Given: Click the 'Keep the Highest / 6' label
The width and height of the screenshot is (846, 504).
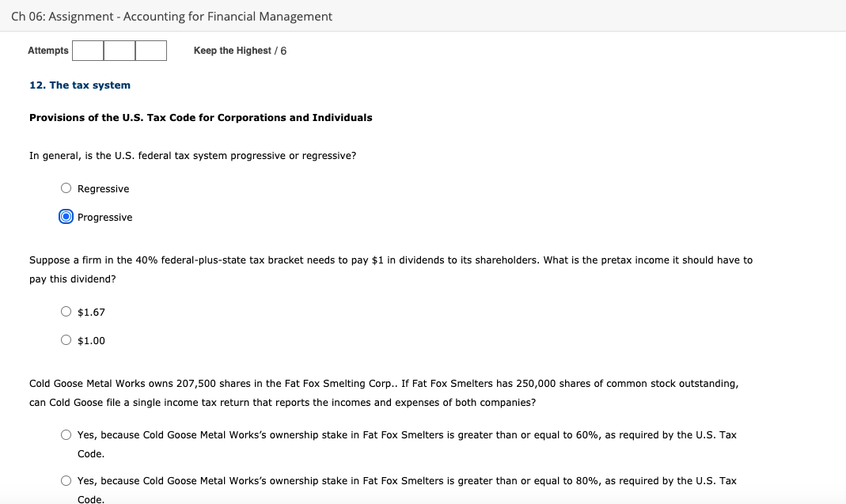Looking at the screenshot, I should [239, 50].
